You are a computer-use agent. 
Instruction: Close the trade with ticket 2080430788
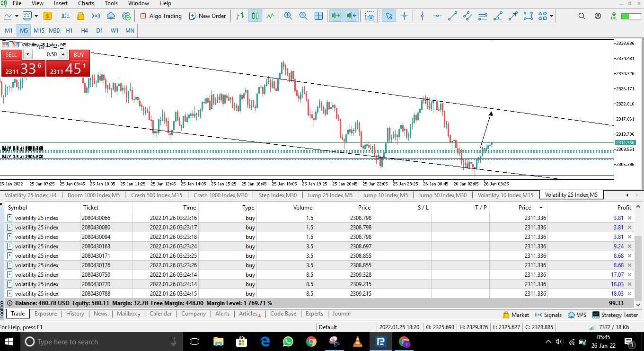[629, 294]
